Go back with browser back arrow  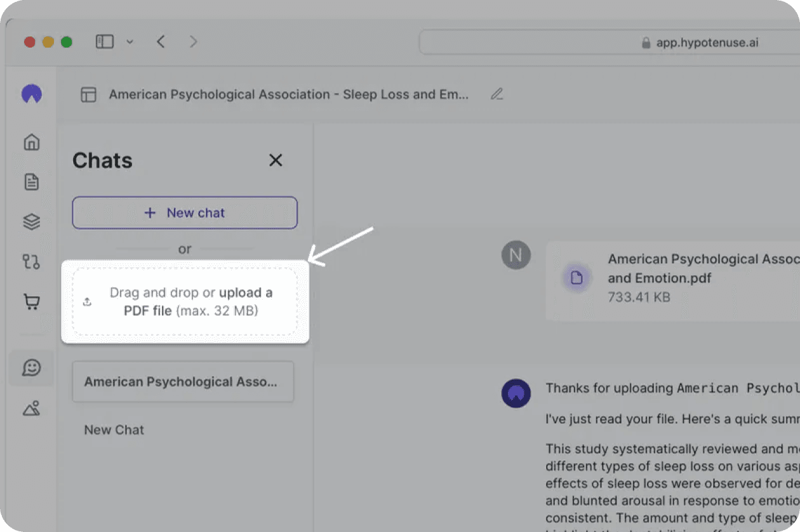(x=161, y=42)
